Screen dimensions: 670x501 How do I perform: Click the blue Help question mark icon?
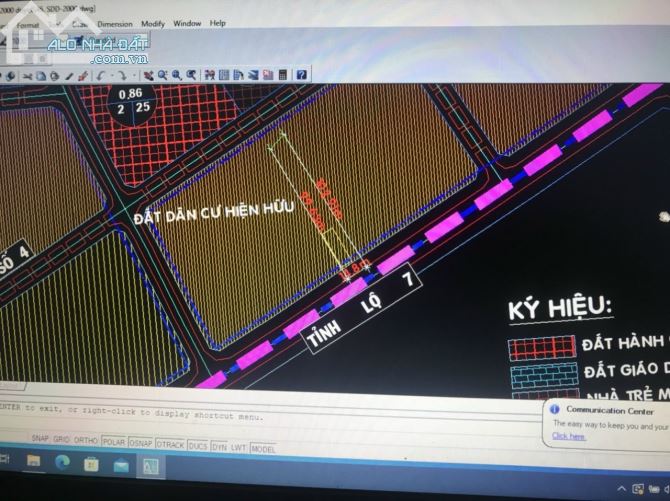point(301,75)
